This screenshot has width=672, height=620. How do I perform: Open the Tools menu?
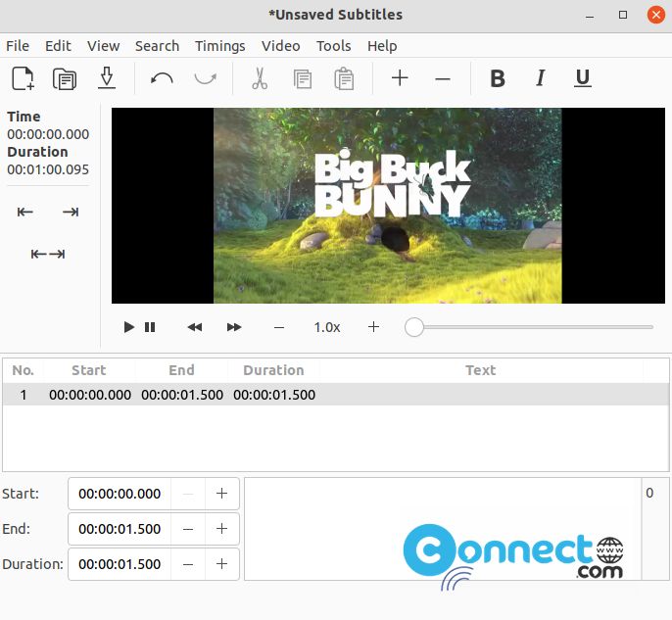click(x=333, y=46)
